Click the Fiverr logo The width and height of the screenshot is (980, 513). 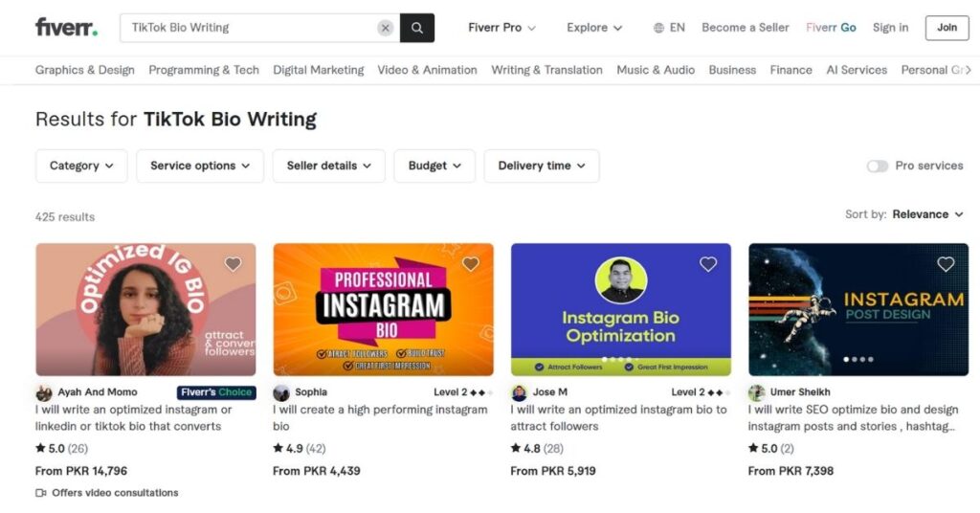coord(66,28)
